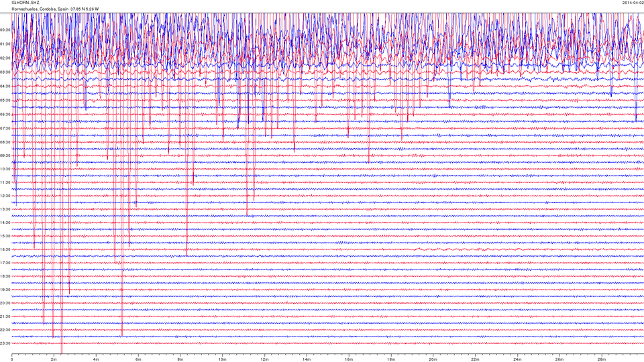This screenshot has width=644, height=362.
Task: Select the 12:30 time row label
Action: 5,196
